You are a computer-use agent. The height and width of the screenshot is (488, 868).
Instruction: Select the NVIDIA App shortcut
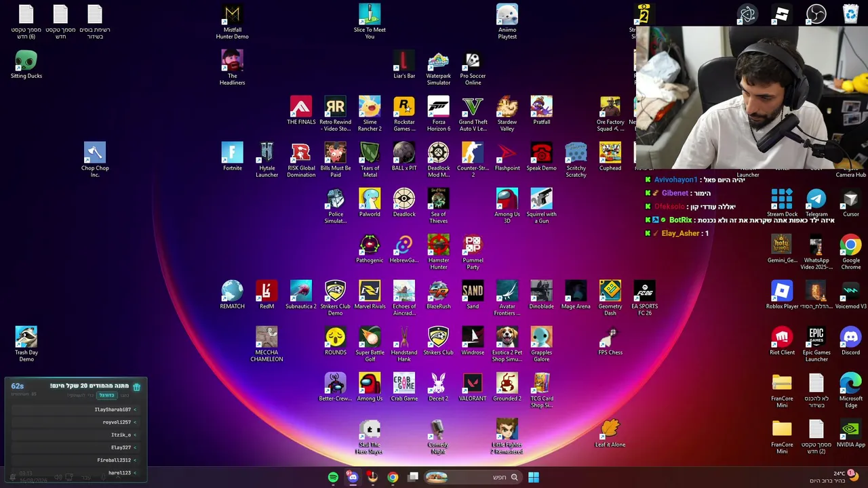851,434
